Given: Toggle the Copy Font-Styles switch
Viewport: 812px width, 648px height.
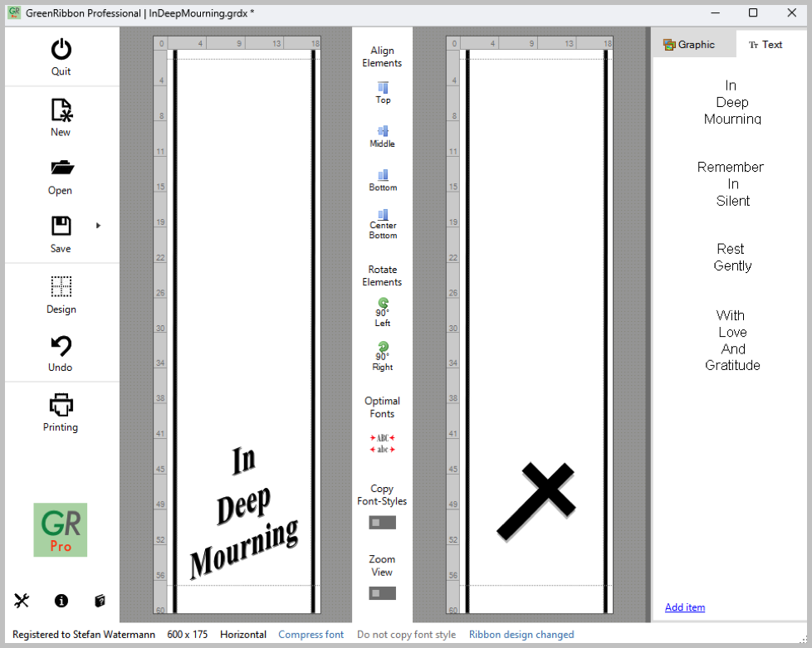Looking at the screenshot, I should 383,523.
